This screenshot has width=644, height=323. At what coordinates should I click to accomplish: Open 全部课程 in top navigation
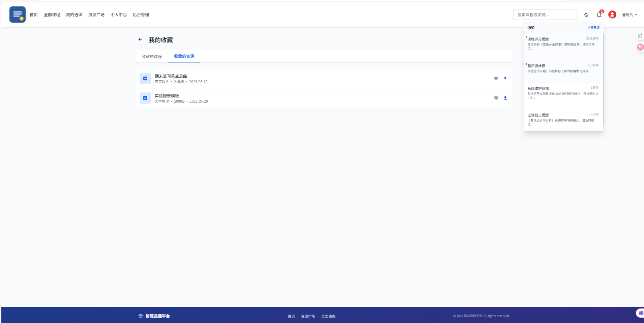[52, 15]
